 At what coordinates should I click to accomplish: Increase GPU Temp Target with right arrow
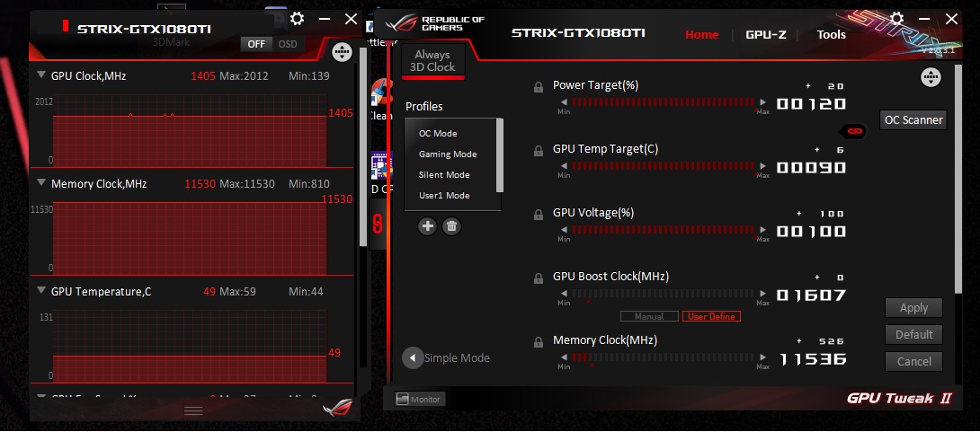coord(762,166)
